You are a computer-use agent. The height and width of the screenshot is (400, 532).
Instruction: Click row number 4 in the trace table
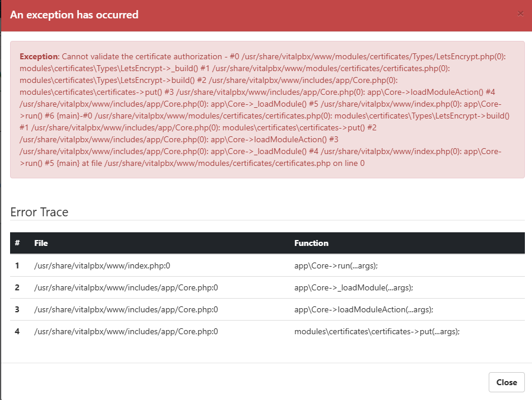coord(18,331)
